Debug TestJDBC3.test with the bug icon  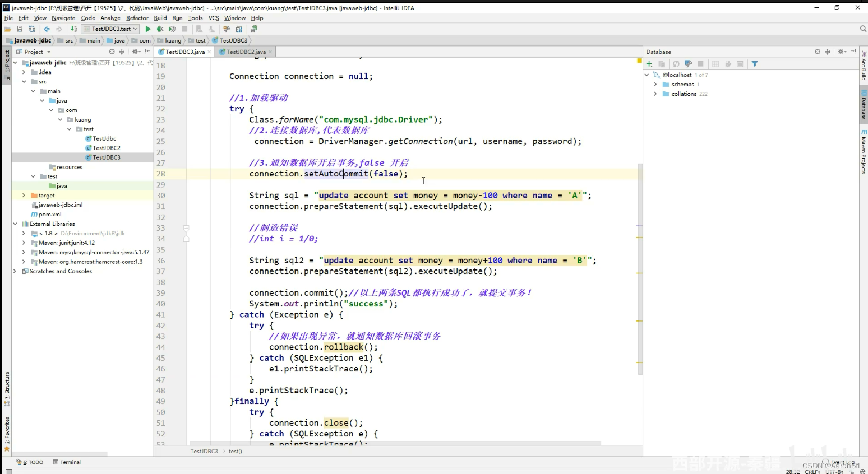click(160, 29)
